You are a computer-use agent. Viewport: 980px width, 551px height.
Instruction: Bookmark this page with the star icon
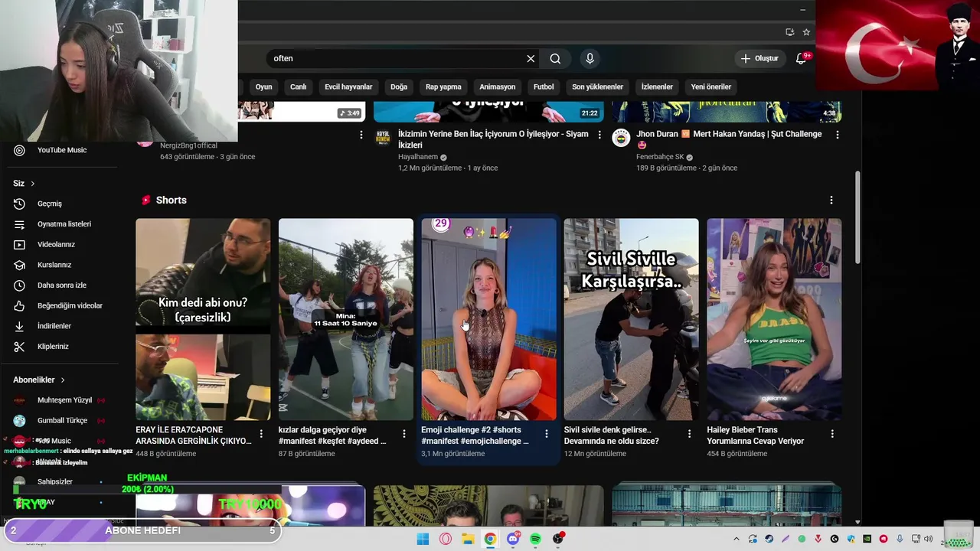(x=806, y=32)
